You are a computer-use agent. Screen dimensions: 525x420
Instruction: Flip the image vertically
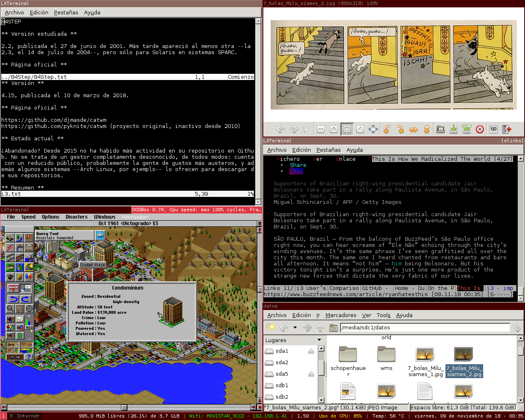pyautogui.click(x=427, y=130)
